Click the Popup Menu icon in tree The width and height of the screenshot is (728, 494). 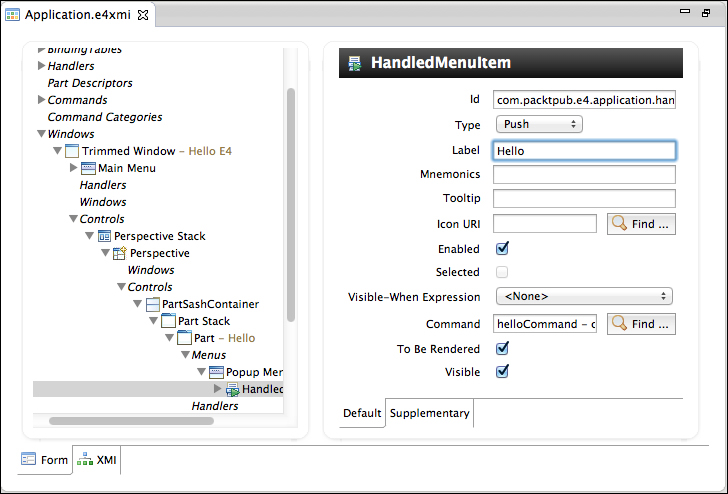coord(216,372)
